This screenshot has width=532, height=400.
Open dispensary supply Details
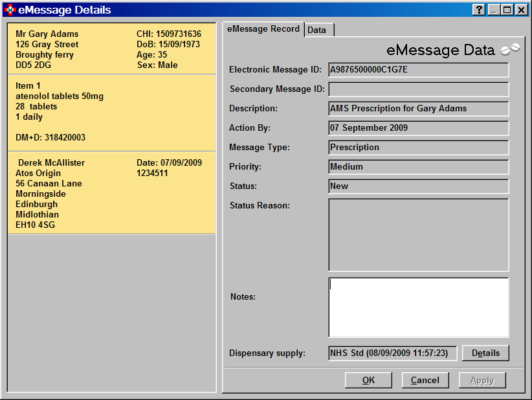(x=485, y=353)
